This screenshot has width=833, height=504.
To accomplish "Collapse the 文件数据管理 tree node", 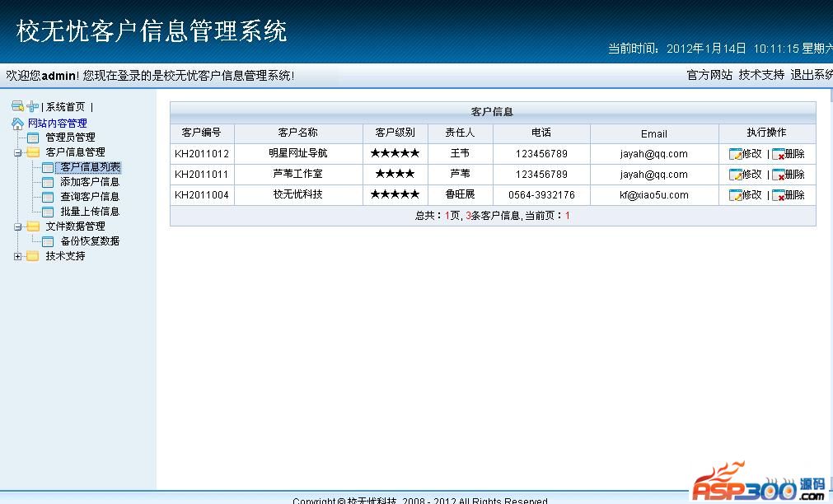I will (x=17, y=227).
